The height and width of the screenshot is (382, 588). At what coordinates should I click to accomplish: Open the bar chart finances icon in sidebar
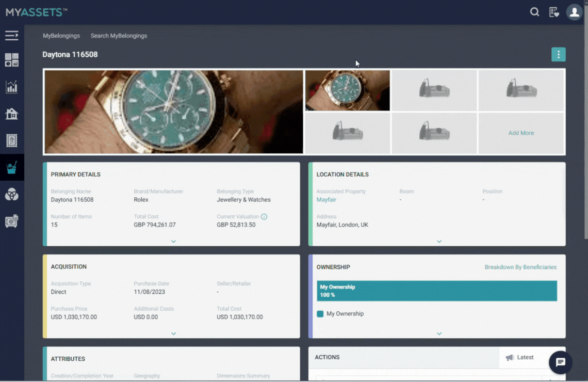click(12, 87)
